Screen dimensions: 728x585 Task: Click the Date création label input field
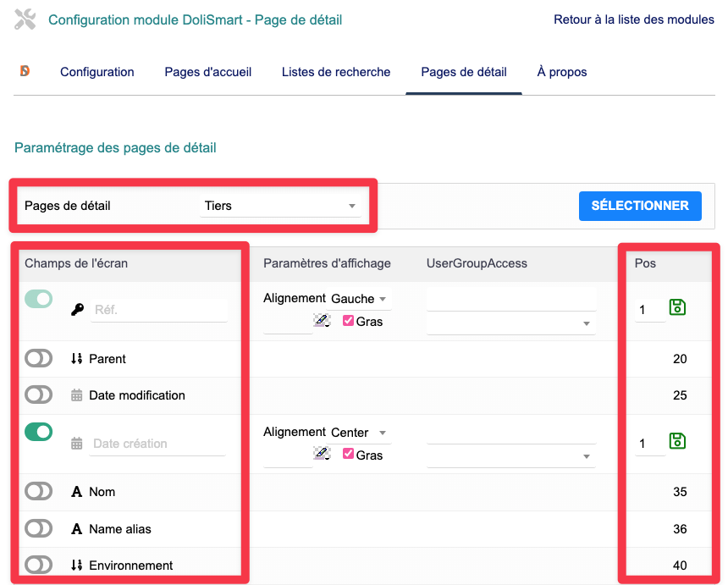157,444
